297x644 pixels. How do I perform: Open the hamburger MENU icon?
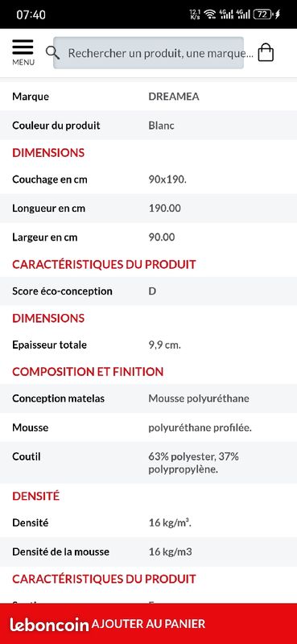click(x=23, y=52)
